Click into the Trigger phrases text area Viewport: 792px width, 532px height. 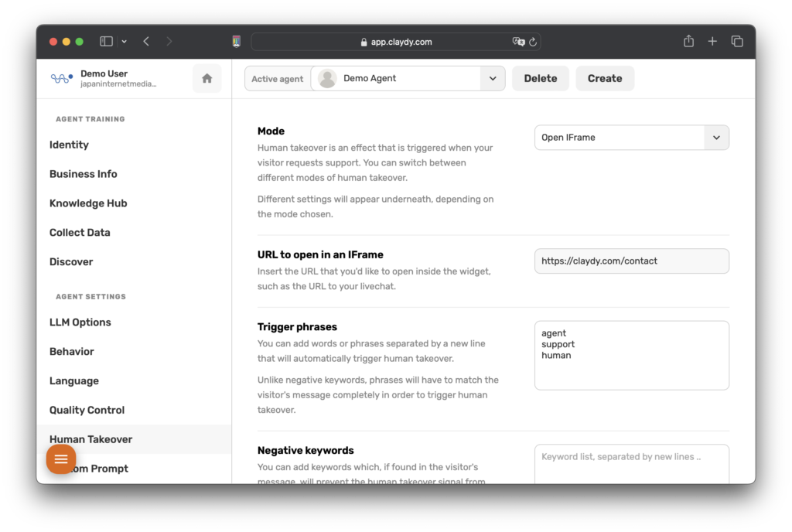point(631,356)
